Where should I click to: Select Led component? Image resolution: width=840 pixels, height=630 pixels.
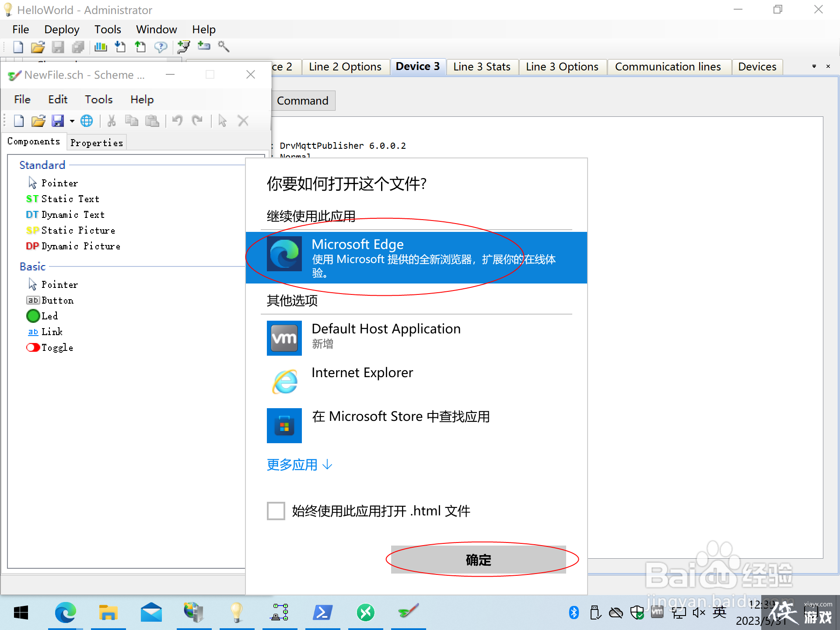point(42,316)
